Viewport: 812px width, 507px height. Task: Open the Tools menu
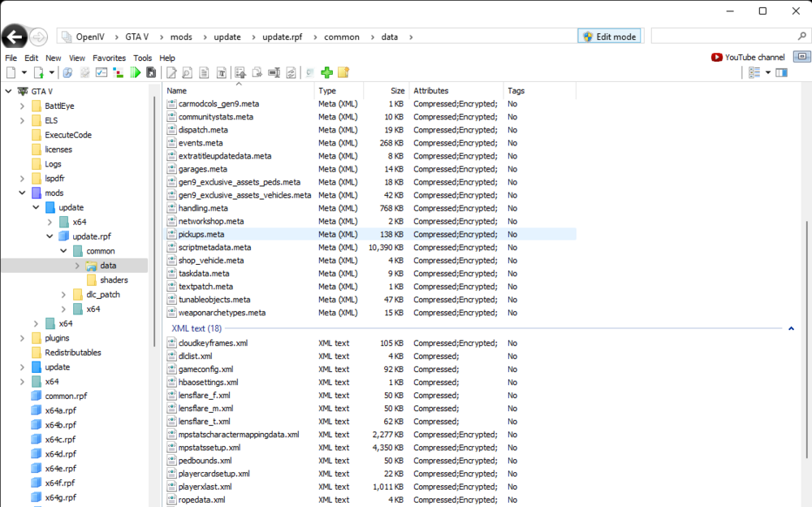point(143,58)
